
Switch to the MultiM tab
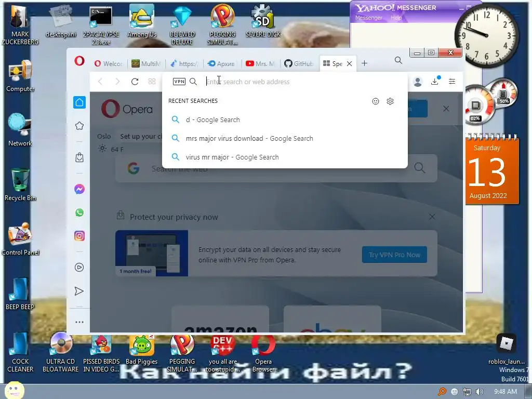[x=146, y=63]
